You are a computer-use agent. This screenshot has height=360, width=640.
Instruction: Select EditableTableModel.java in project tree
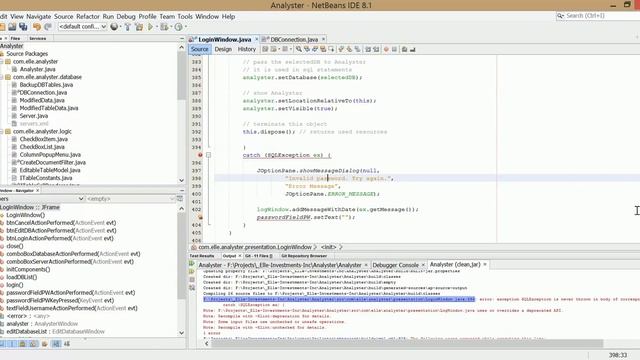(50, 170)
